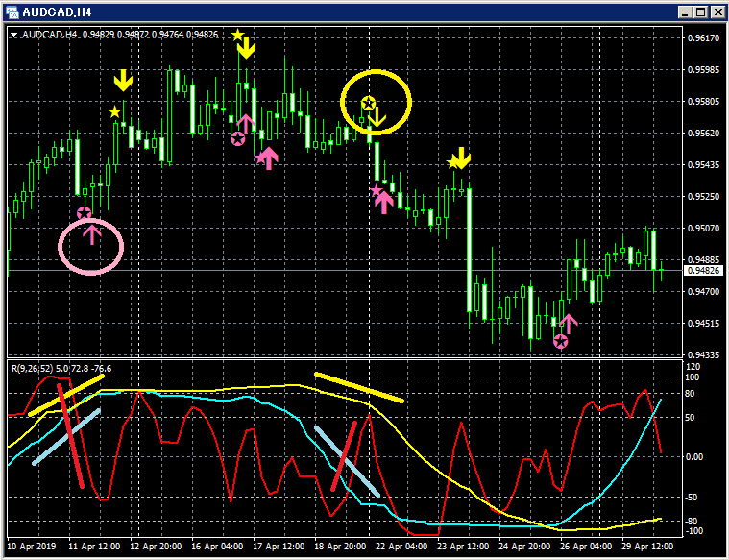The width and height of the screenshot is (729, 560).
Task: Click the topmost yellow star signal near 16 Apr
Action: click(237, 35)
